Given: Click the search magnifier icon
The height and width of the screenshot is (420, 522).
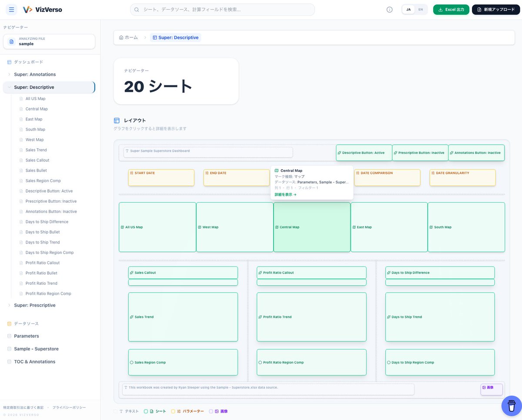Looking at the screenshot, I should click(137, 10).
